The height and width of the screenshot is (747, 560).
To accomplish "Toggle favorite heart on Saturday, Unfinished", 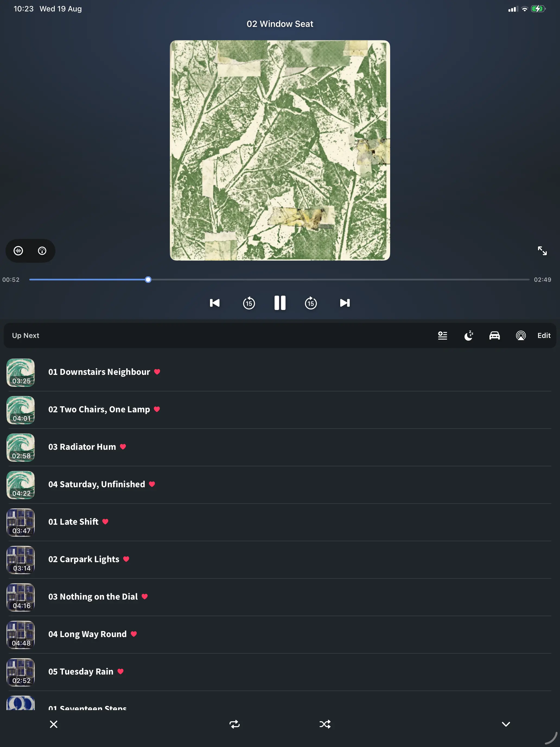I will pyautogui.click(x=152, y=484).
